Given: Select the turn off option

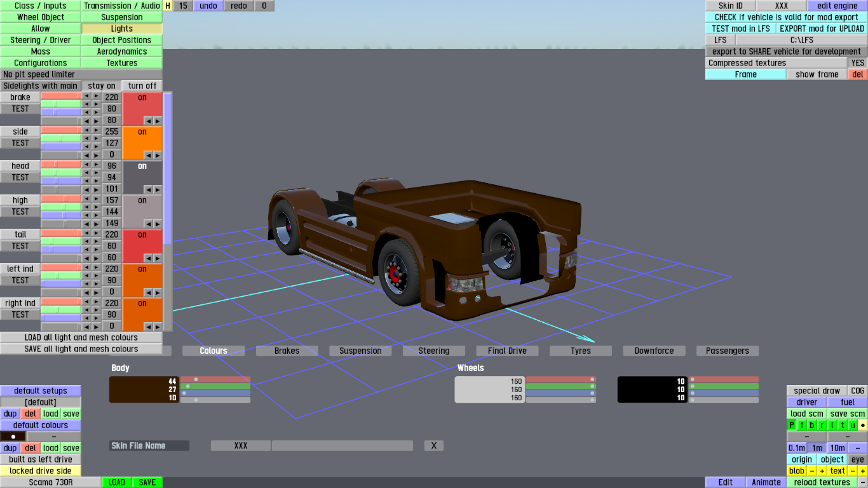Looking at the screenshot, I should [142, 86].
